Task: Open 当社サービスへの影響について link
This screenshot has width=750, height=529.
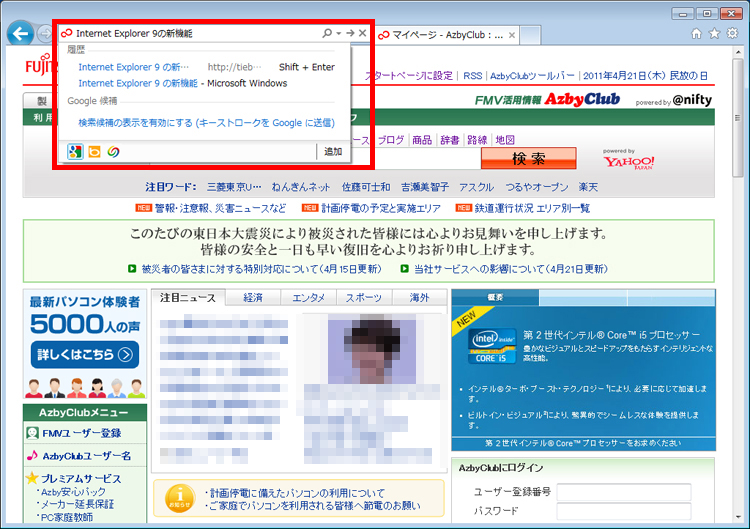Action: 511,269
